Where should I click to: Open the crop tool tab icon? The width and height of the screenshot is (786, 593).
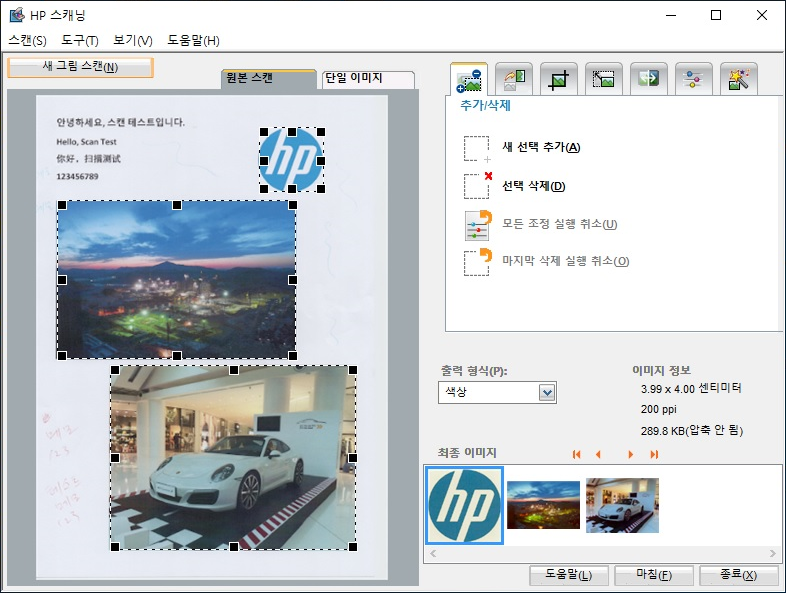558,79
